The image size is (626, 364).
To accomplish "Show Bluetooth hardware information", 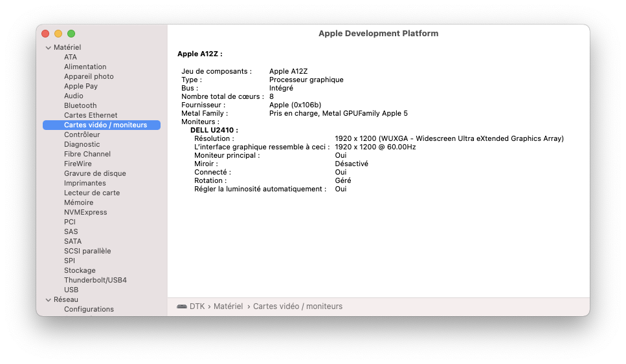I will [80, 105].
